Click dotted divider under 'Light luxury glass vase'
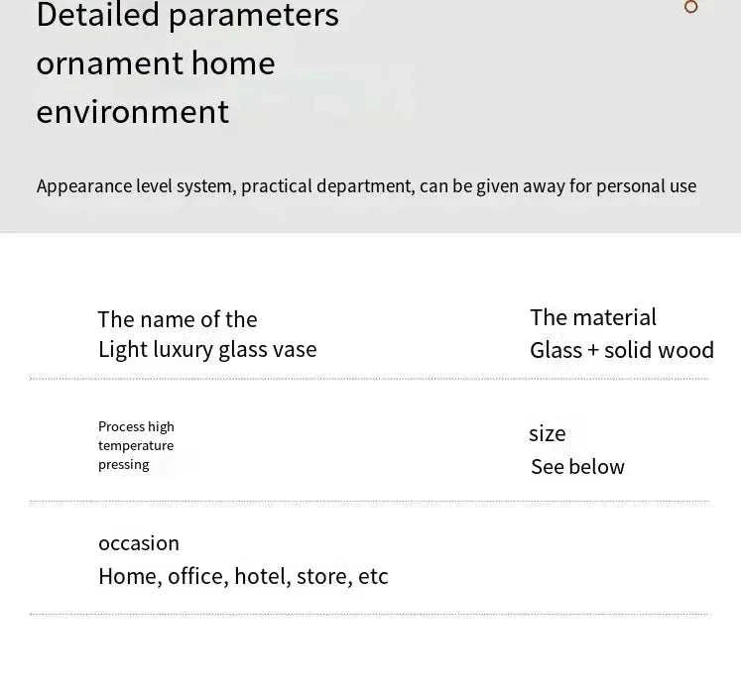 point(369,379)
